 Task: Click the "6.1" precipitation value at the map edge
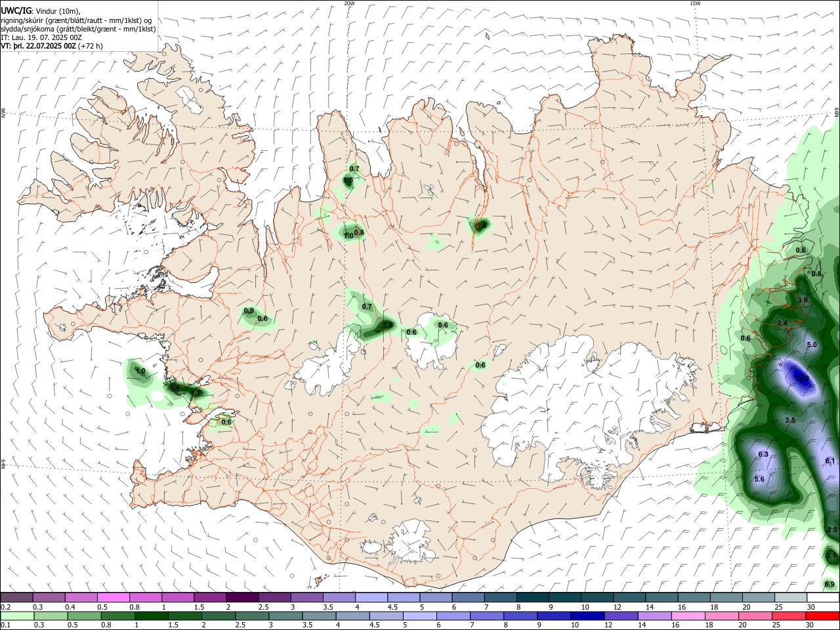830,461
